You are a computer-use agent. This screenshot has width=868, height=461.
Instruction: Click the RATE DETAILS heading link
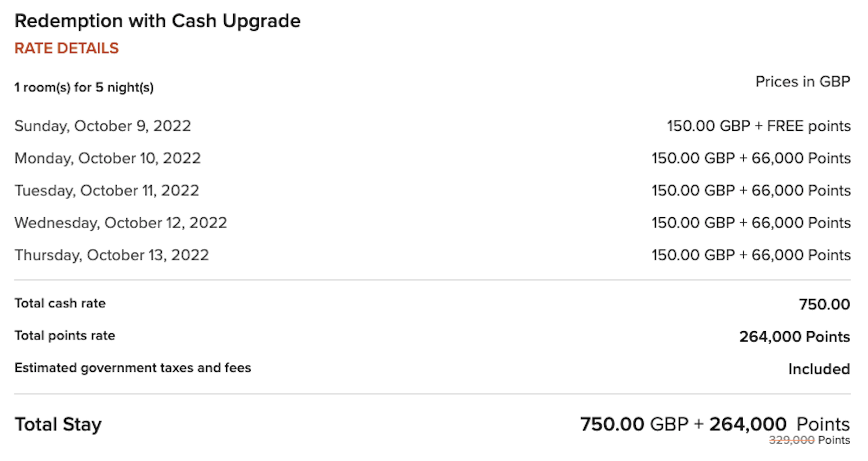coord(66,48)
